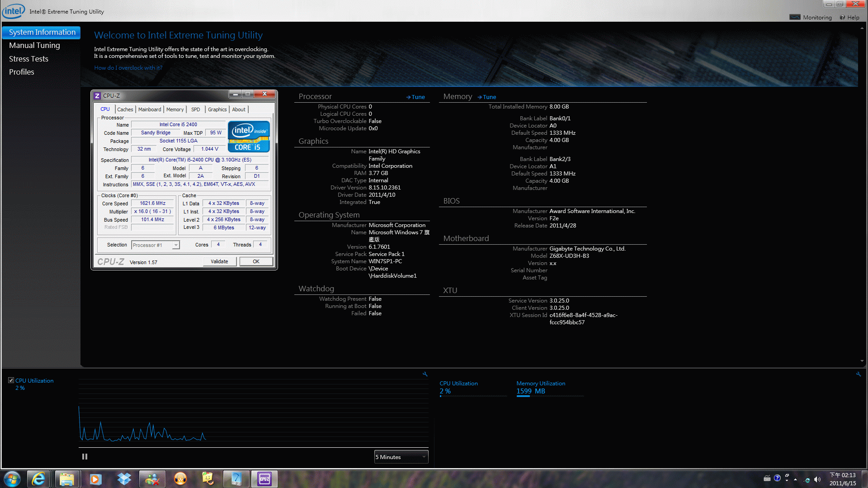This screenshot has height=488, width=868.
Task: Pause the CPU utilization graph
Action: click(85, 457)
